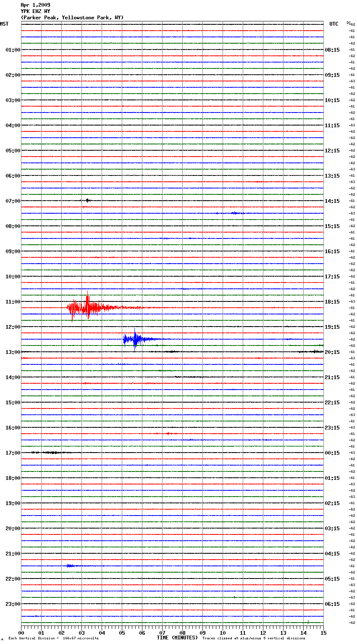Click the 12:00 MST time label
This screenshot has height=644, width=357.
pyautogui.click(x=13, y=327)
